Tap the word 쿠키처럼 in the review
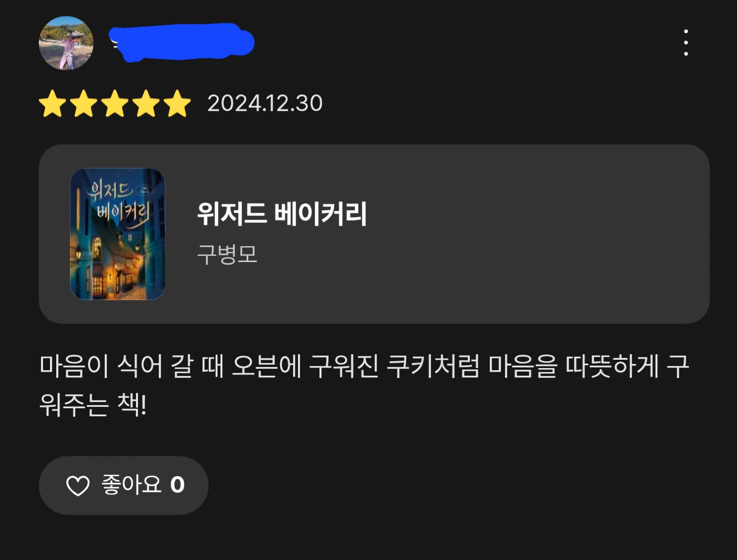This screenshot has width=737, height=560. tap(433, 367)
